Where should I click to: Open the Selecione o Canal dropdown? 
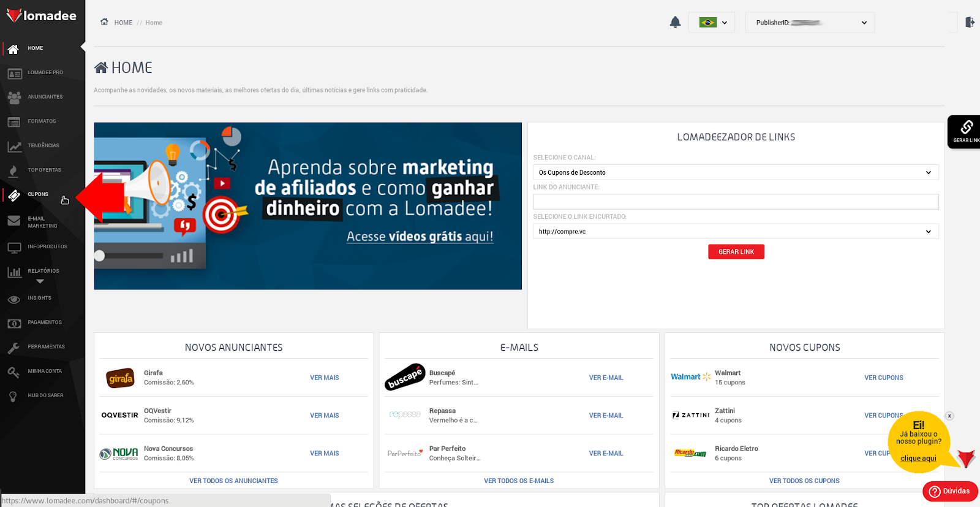click(736, 172)
